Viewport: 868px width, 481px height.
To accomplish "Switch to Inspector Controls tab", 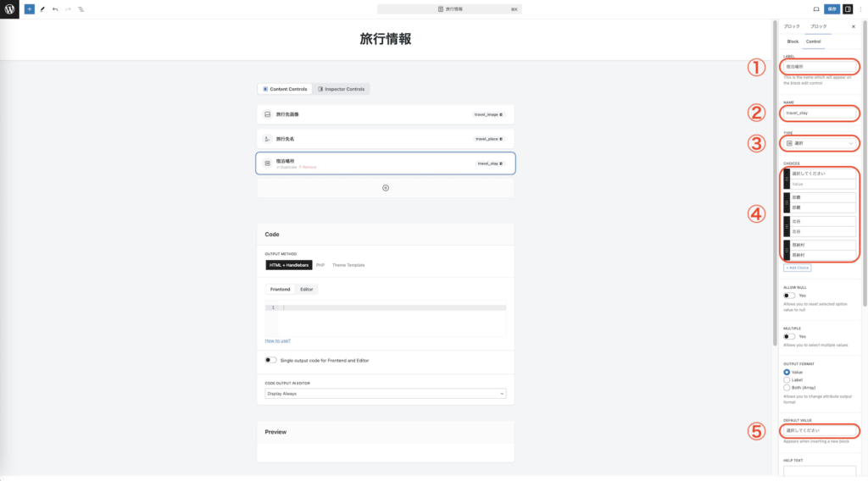I will 342,89.
